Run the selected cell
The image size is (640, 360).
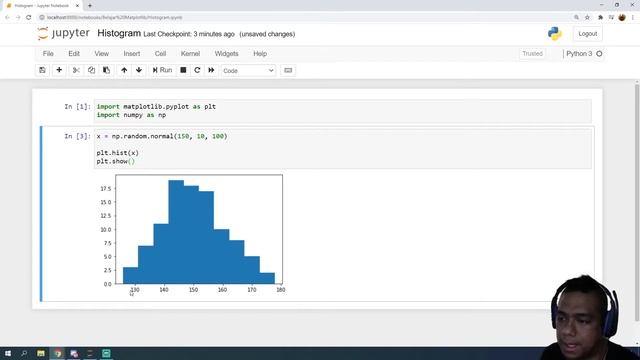[162, 70]
